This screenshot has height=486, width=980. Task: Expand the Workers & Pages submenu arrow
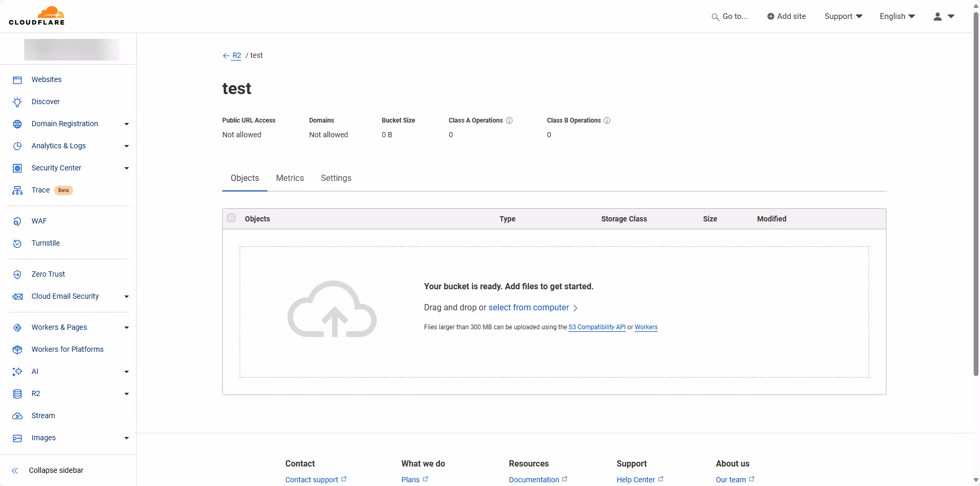tap(127, 328)
